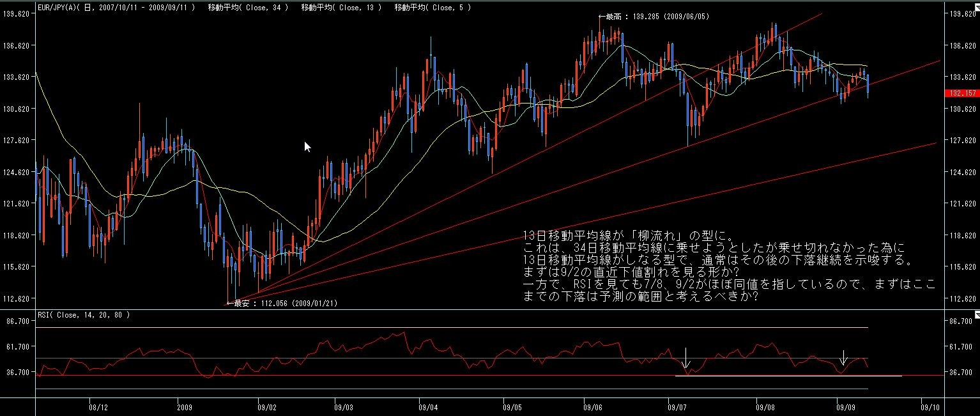
Task: Select the 最安 : 112.056 low marker label
Action: 282,304
